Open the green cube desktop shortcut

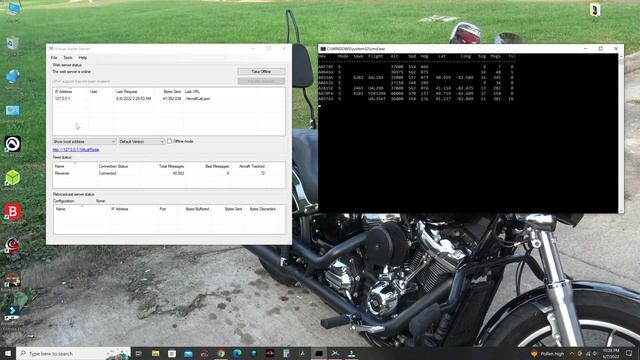13,178
